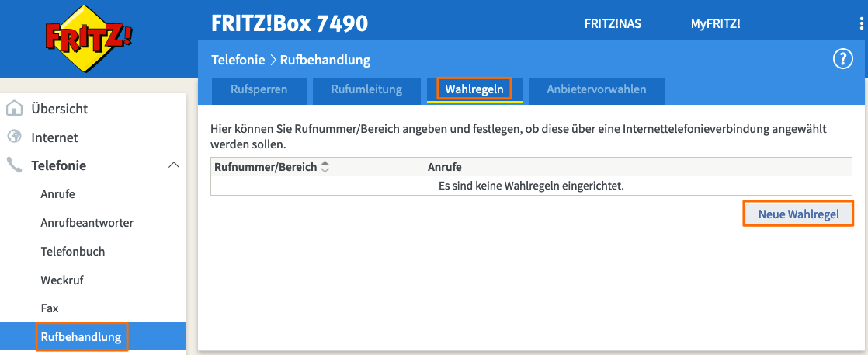868x355 pixels.
Task: Open the three-dot menu at top right
Action: tap(863, 24)
